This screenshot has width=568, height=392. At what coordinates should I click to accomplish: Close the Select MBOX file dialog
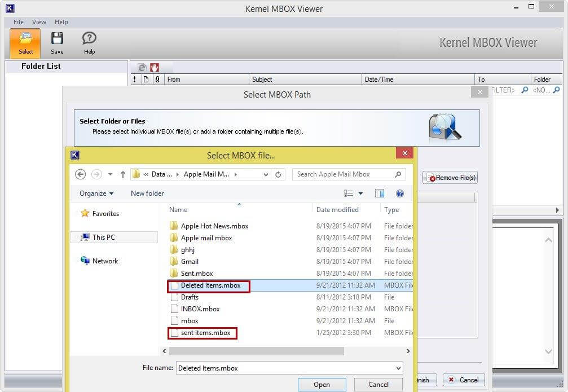click(404, 153)
